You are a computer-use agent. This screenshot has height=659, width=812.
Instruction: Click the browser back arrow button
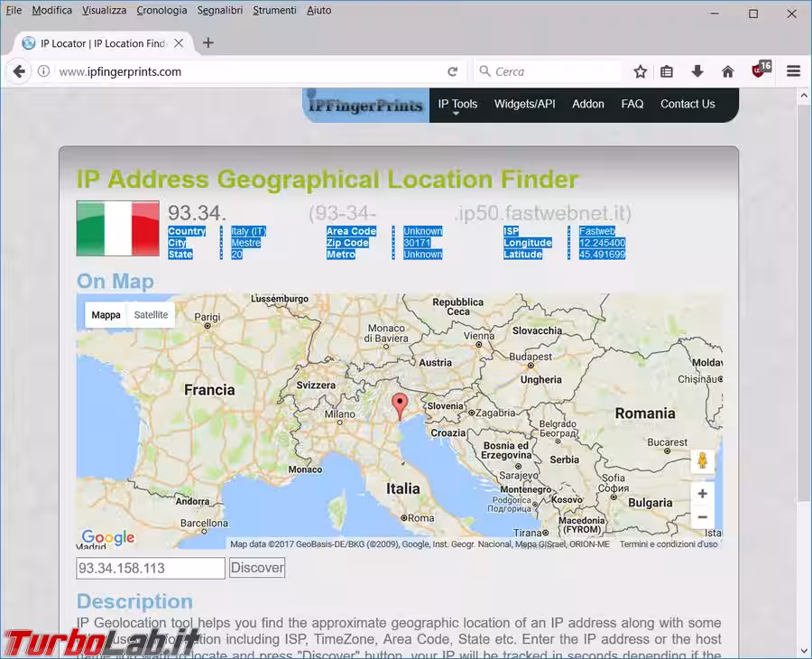(x=18, y=71)
